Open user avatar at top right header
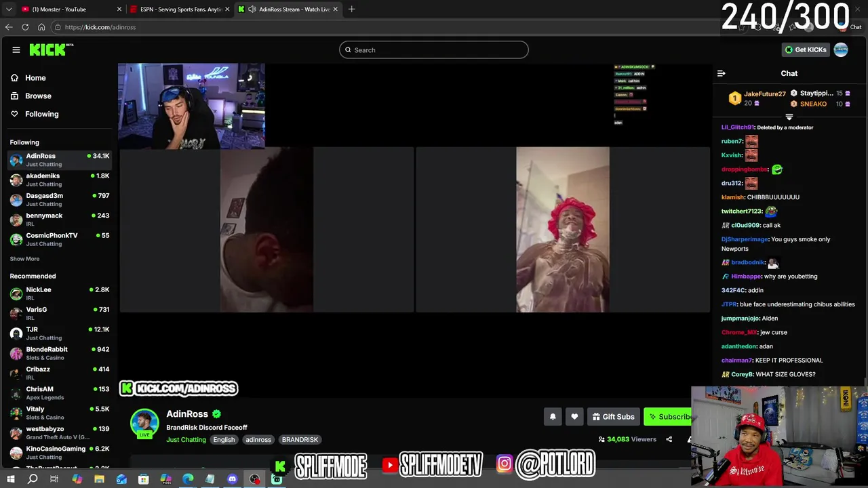Image resolution: width=868 pixels, height=488 pixels. [841, 49]
